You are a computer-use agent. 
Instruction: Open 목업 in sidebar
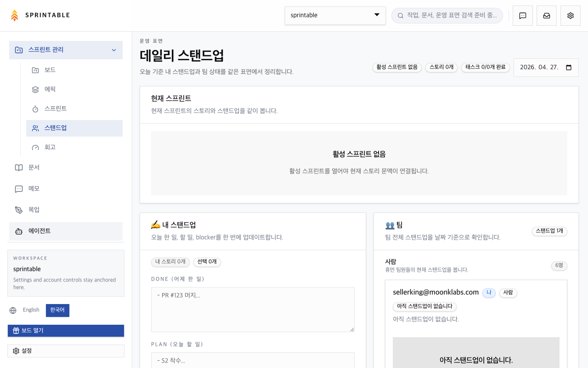click(66, 210)
